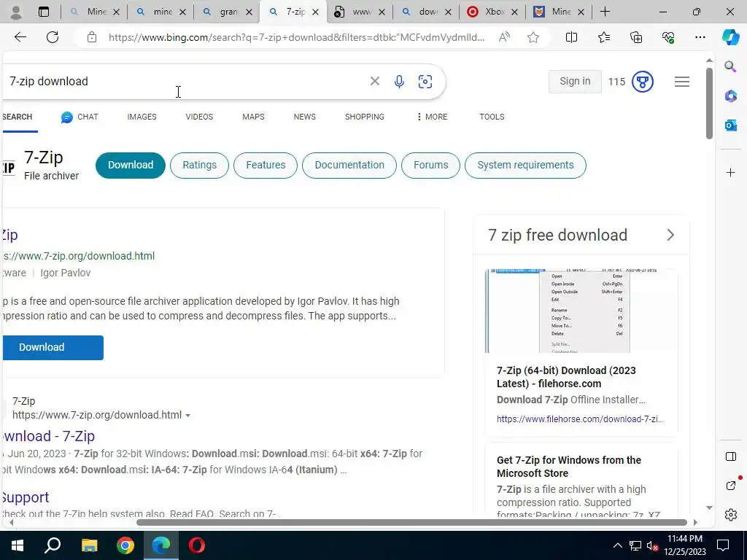Open the profile avatar icon
This screenshot has width=747, height=560.
16,12
